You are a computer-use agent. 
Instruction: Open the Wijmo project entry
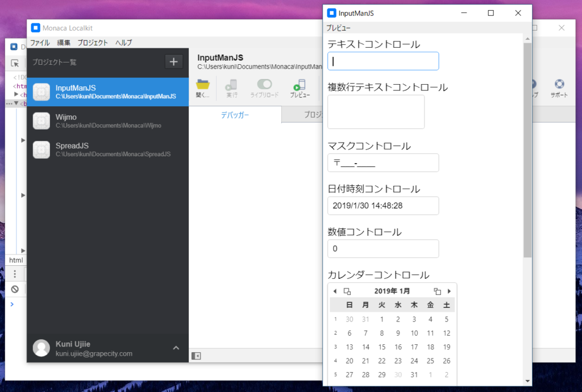(107, 121)
